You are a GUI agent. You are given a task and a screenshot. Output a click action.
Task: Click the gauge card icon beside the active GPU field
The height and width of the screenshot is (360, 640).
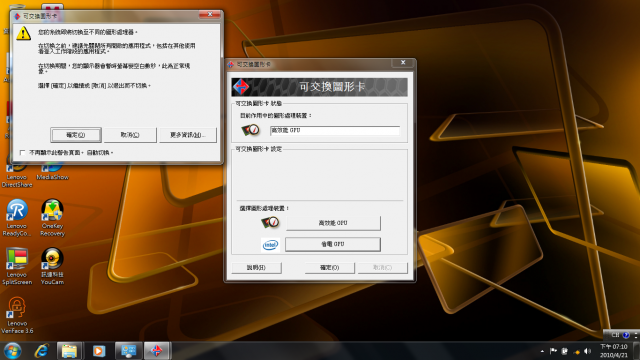pos(251,130)
